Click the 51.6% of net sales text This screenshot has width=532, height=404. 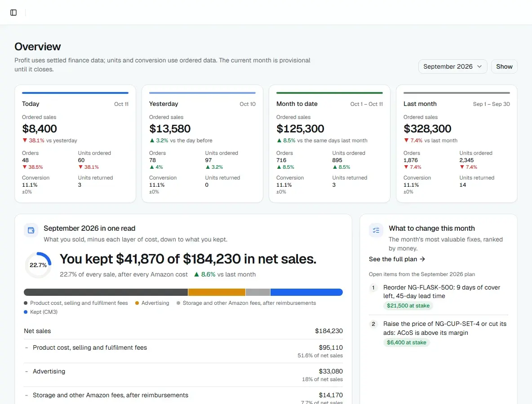coord(320,356)
